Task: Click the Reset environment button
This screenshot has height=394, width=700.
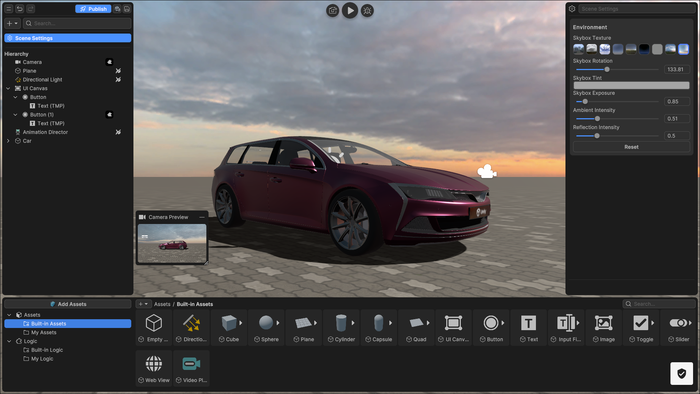Action: pos(631,147)
